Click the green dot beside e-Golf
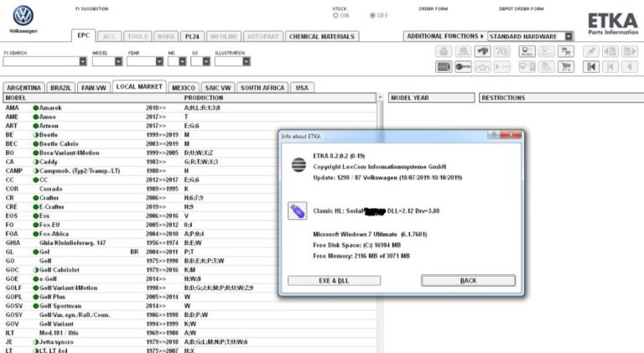The height and width of the screenshot is (353, 644). tap(36, 279)
